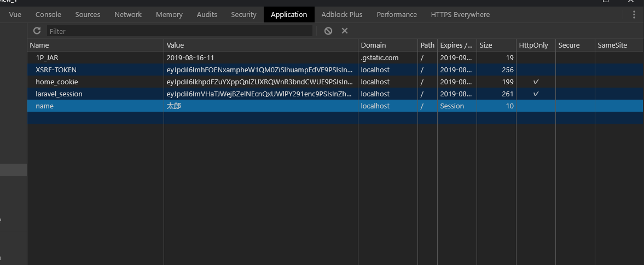Screen dimensions: 644x265
Task: Open the HTTPS Everywhere tab
Action: click(x=460, y=15)
